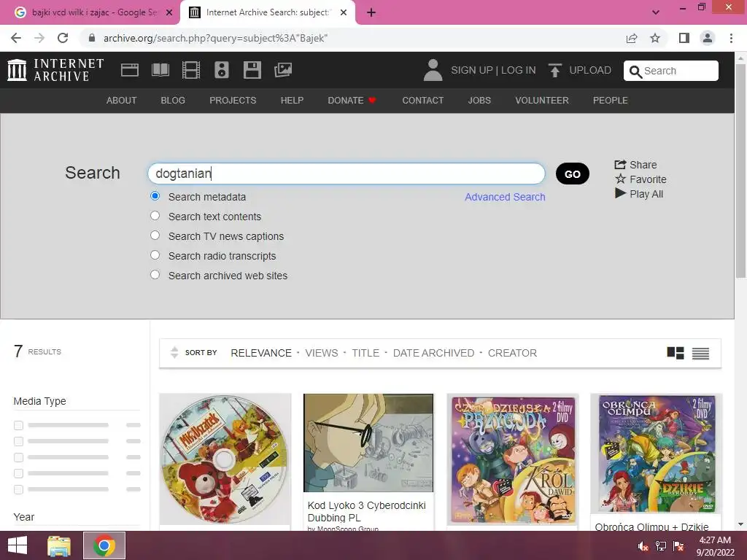Select Search text contents radio button
747x560 pixels.
tap(155, 216)
